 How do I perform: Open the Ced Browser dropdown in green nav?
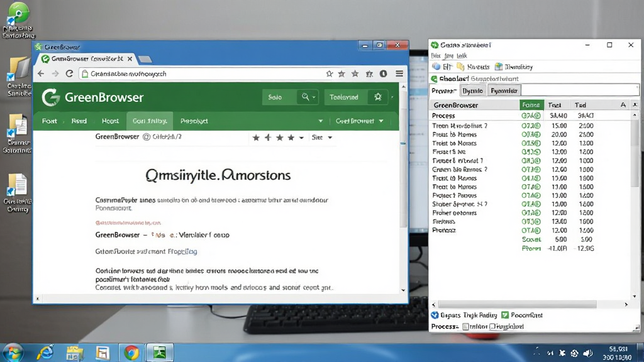point(359,121)
